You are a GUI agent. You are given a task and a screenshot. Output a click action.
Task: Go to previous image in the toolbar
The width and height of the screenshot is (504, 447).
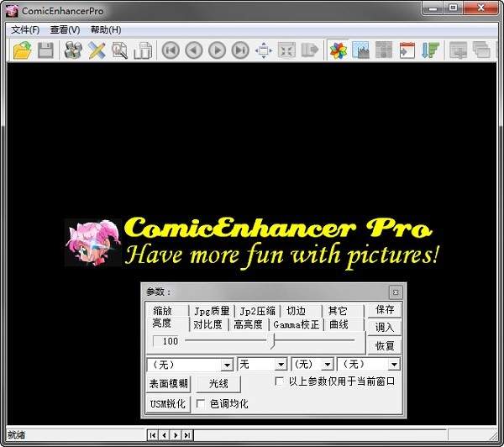[x=194, y=50]
